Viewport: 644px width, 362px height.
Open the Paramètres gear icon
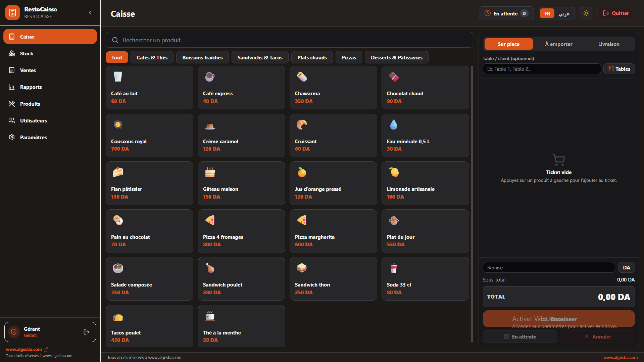pos(12,138)
